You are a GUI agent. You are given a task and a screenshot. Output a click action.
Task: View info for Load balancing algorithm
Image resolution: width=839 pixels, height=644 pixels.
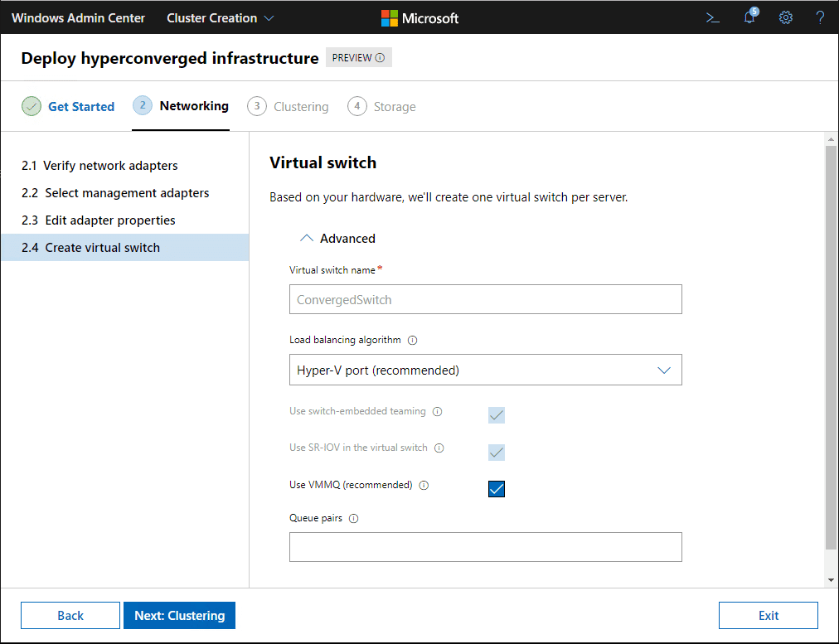[412, 339]
